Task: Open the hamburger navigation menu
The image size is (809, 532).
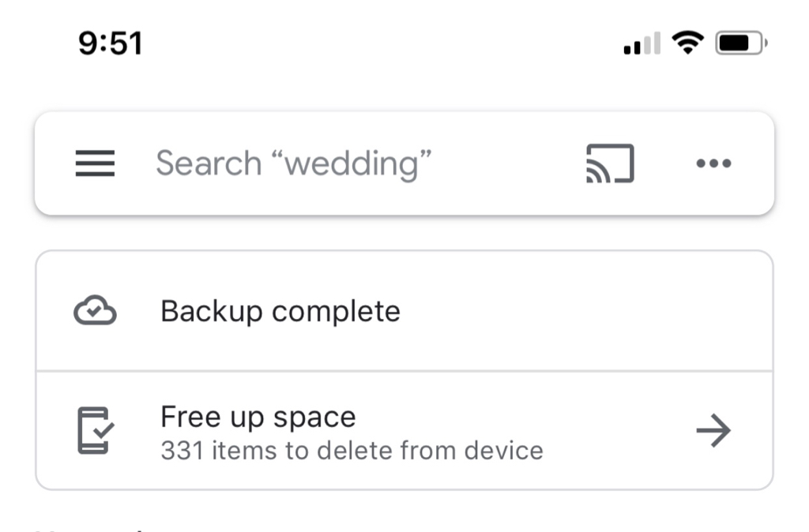Action: click(95, 163)
